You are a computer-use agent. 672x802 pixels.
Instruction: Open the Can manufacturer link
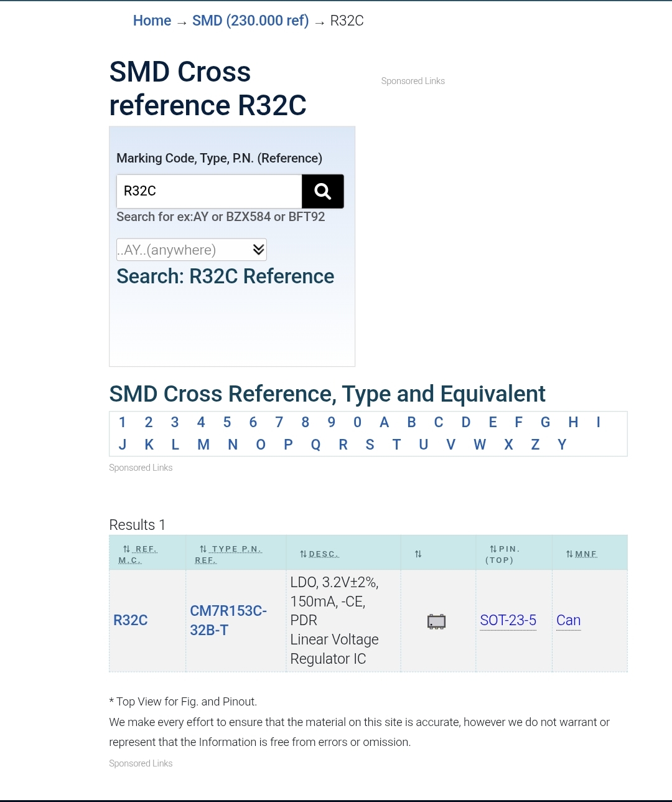pos(569,620)
